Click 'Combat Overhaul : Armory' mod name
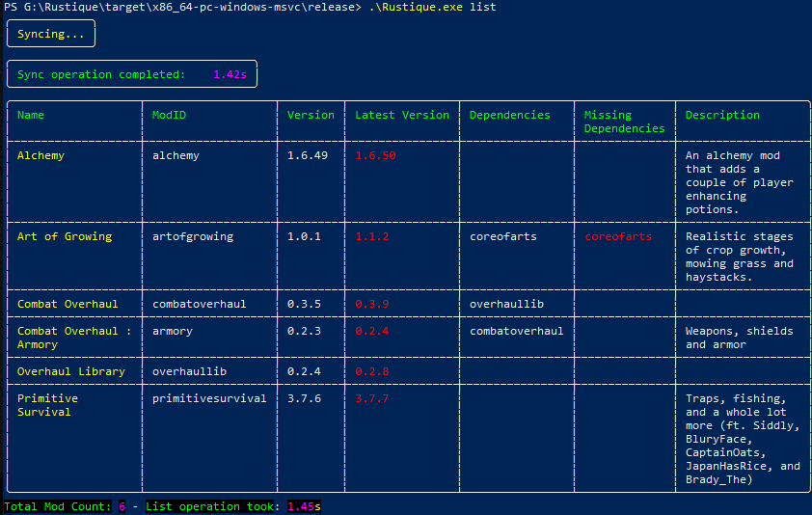The height and width of the screenshot is (515, 812). click(74, 338)
